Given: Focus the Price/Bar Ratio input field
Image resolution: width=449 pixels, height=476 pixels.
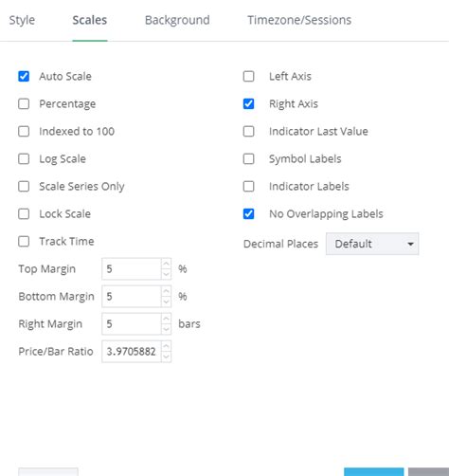Looking at the screenshot, I should pyautogui.click(x=132, y=352).
